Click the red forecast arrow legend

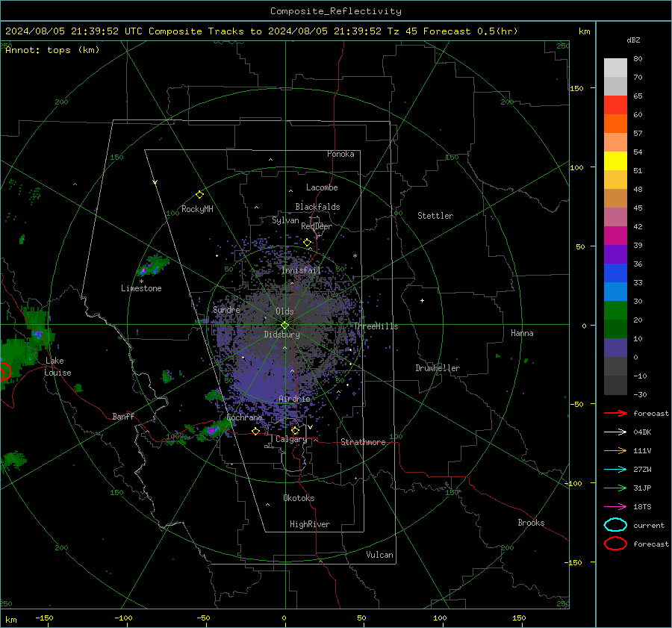coord(615,413)
